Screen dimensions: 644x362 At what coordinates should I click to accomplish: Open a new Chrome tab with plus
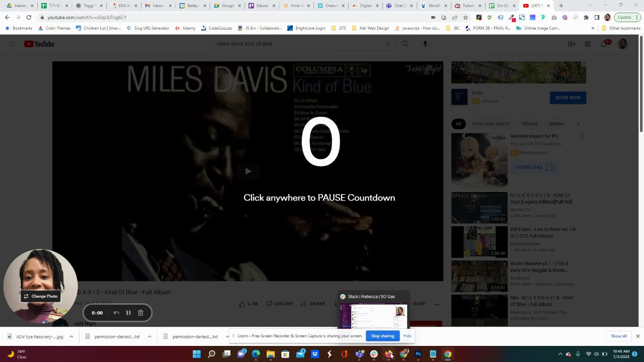[x=561, y=6]
